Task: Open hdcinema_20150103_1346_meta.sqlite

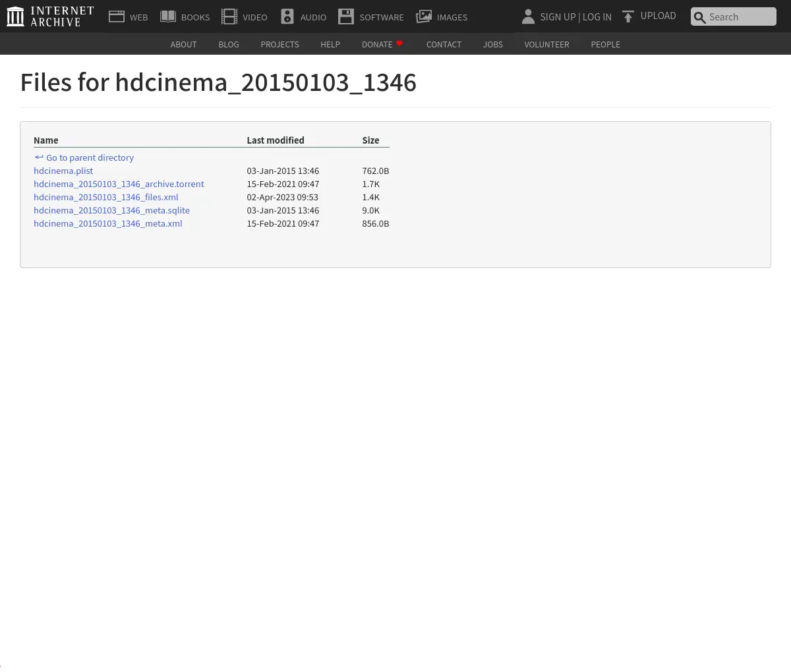Action: (x=111, y=210)
